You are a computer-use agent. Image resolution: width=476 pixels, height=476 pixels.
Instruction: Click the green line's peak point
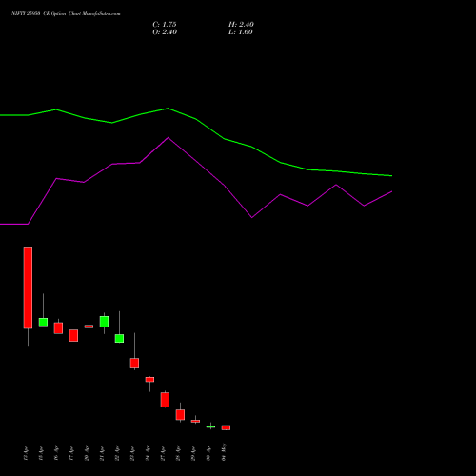169,109
